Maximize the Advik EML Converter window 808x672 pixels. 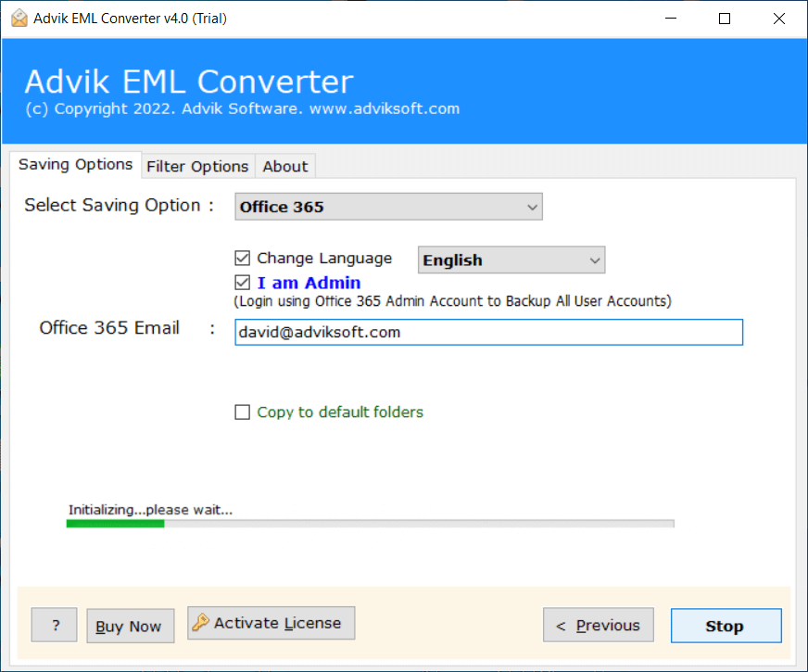point(725,19)
